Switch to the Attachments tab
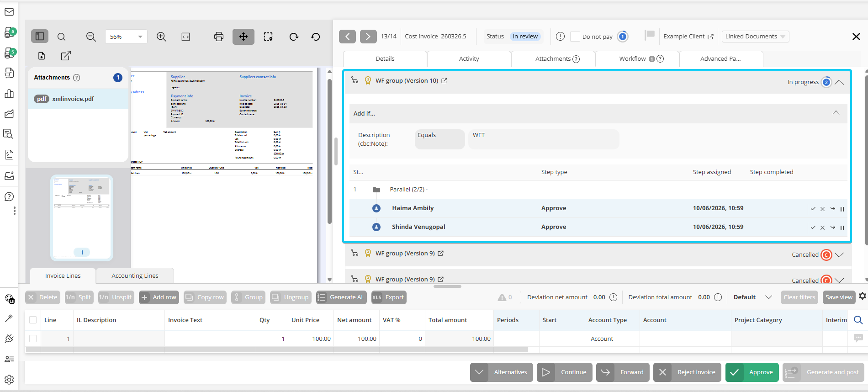868x392 pixels. point(553,58)
